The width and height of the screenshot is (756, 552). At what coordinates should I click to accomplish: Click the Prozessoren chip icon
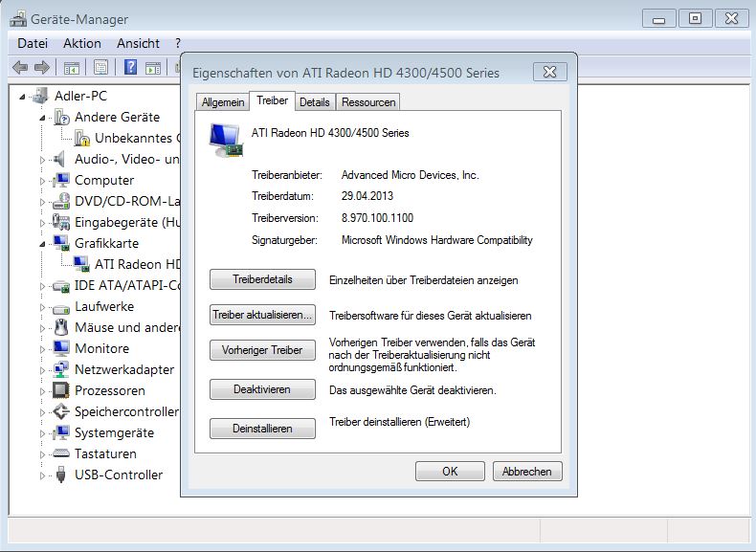(x=61, y=390)
